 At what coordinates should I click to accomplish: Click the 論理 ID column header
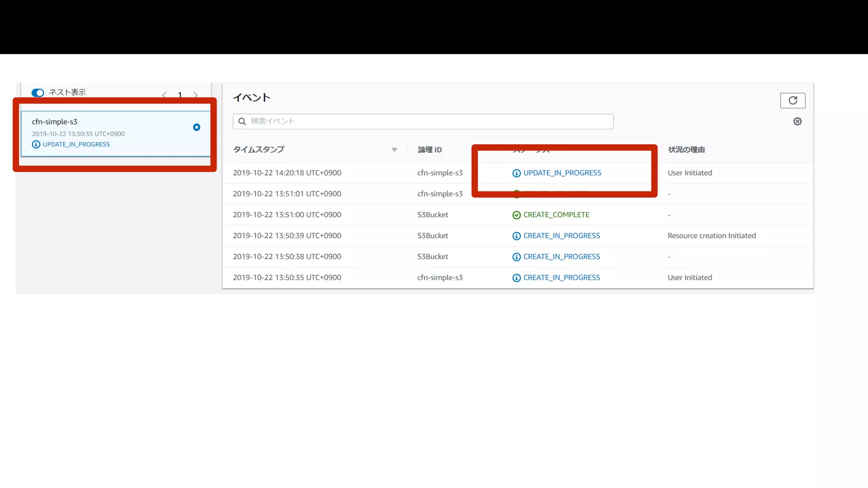click(x=430, y=150)
